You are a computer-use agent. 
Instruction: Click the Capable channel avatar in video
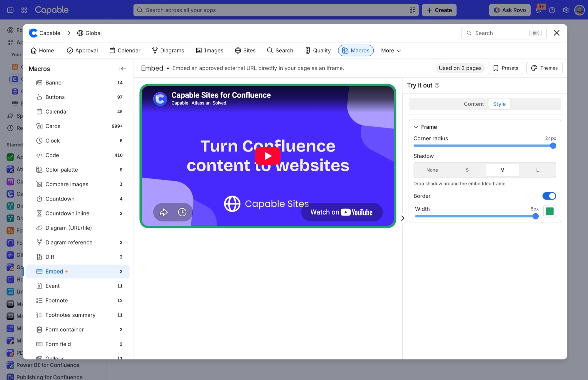tap(160, 99)
